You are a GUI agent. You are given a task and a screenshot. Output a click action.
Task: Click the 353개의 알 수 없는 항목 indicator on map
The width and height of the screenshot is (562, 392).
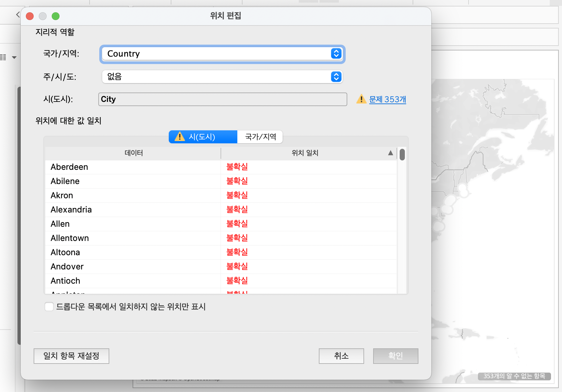(x=514, y=376)
